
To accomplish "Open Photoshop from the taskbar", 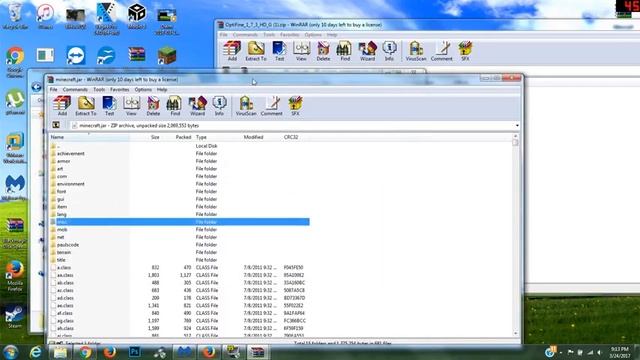I will [134, 352].
